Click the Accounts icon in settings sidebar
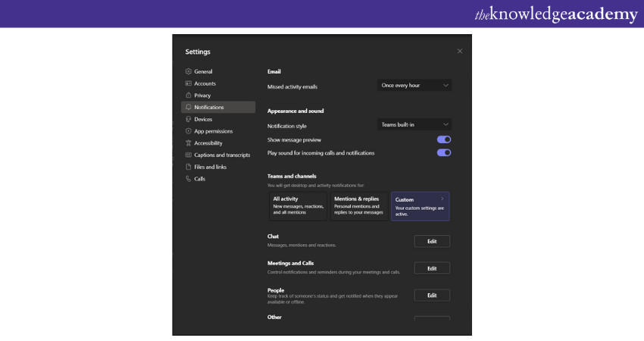 click(189, 83)
